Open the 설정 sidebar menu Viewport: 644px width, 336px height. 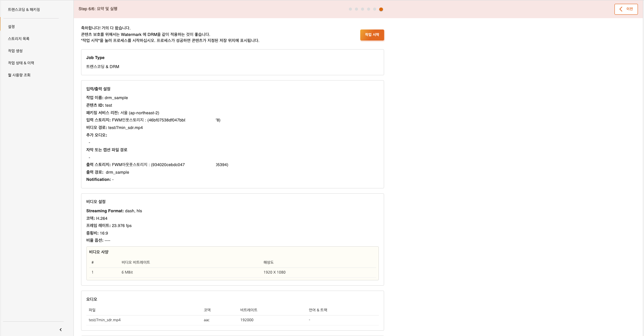11,27
